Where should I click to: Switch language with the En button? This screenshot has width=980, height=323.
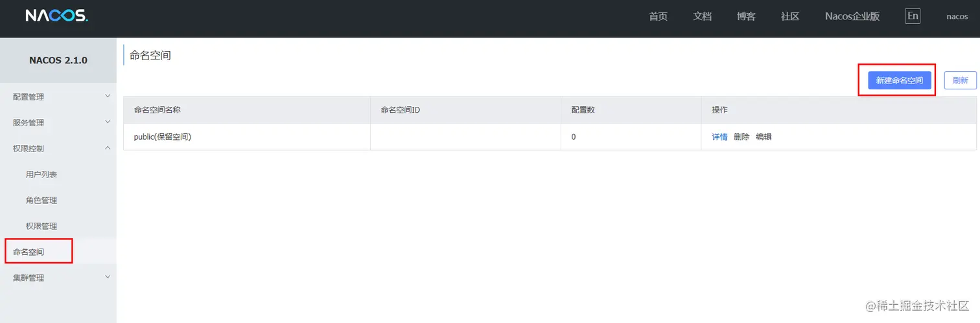point(913,16)
